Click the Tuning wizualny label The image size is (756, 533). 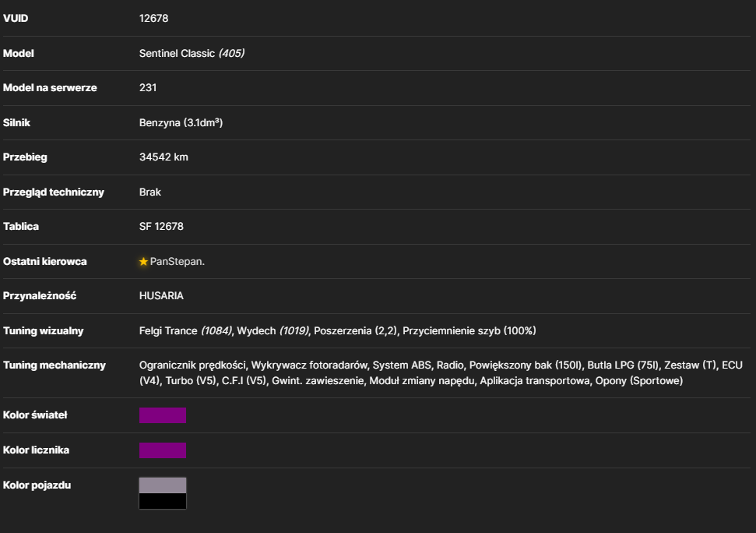point(44,331)
